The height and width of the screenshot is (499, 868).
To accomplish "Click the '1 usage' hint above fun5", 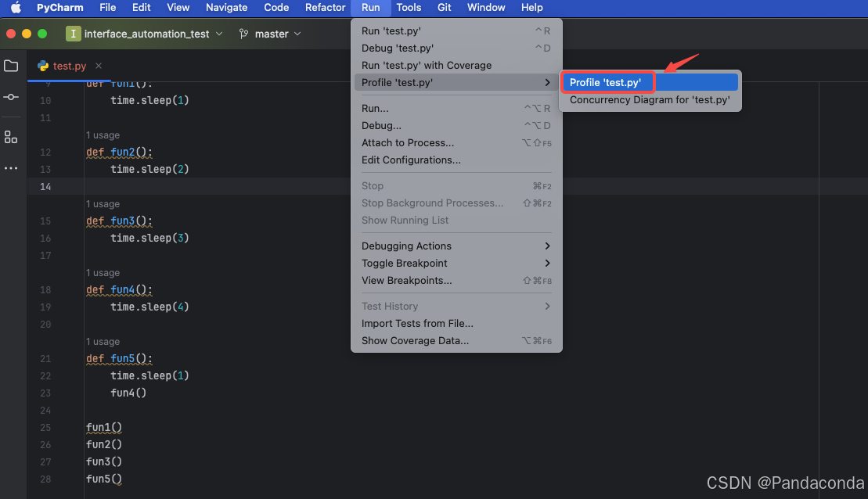I will [x=103, y=341].
